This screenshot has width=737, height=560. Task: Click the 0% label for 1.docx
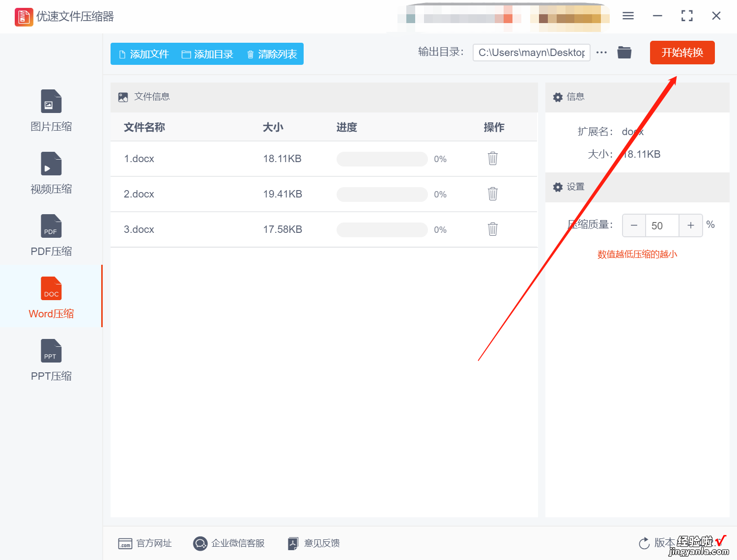pyautogui.click(x=440, y=159)
